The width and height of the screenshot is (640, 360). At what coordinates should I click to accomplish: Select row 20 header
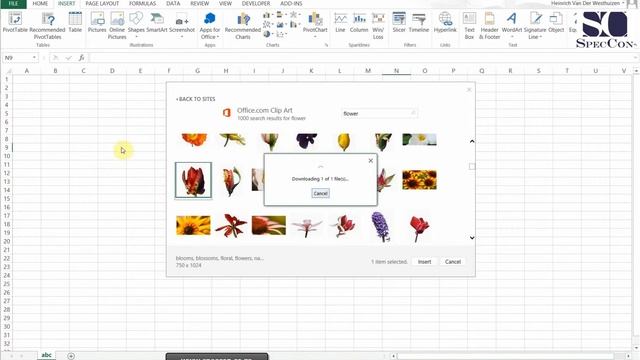point(6,241)
